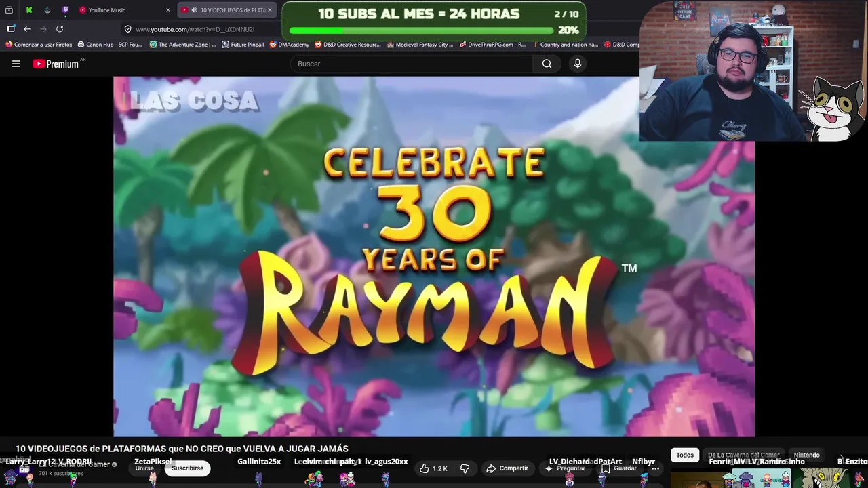Click the Preguntar button
Image resolution: width=868 pixels, height=488 pixels.
565,468
